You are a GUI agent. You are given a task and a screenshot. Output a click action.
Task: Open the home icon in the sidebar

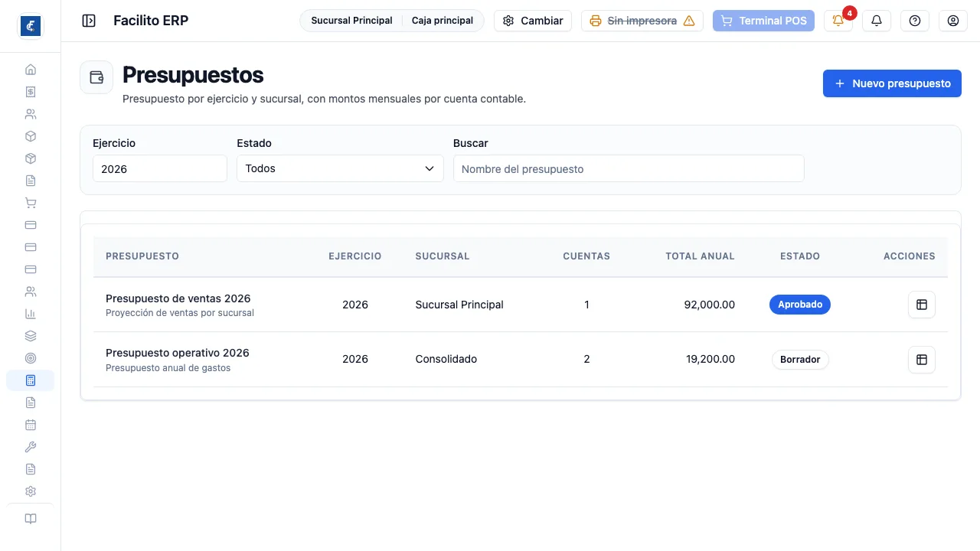coord(31,70)
